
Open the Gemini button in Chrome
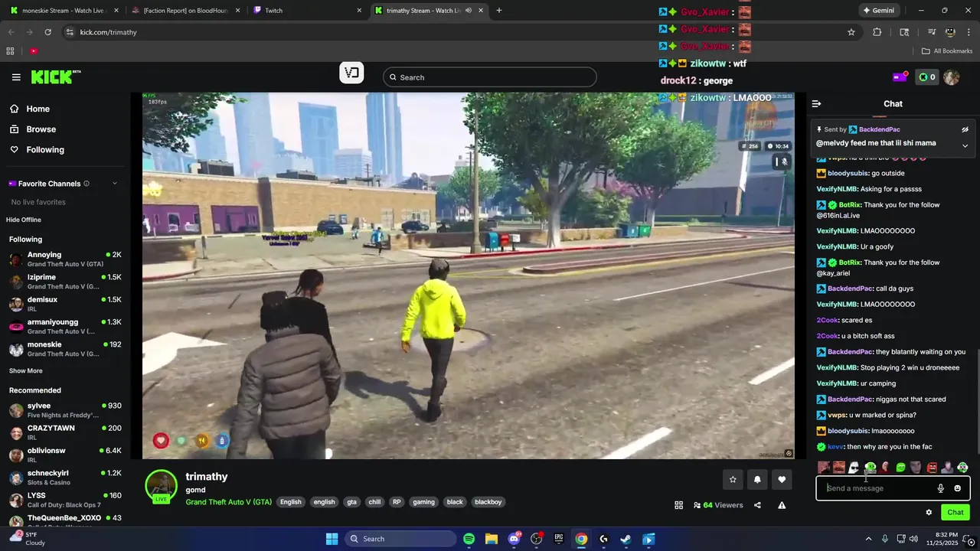tap(878, 11)
